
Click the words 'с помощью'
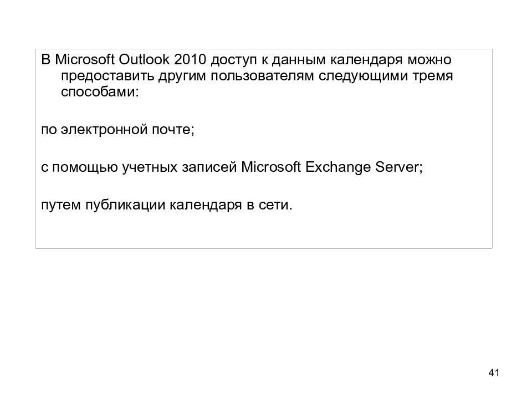[x=79, y=167]
